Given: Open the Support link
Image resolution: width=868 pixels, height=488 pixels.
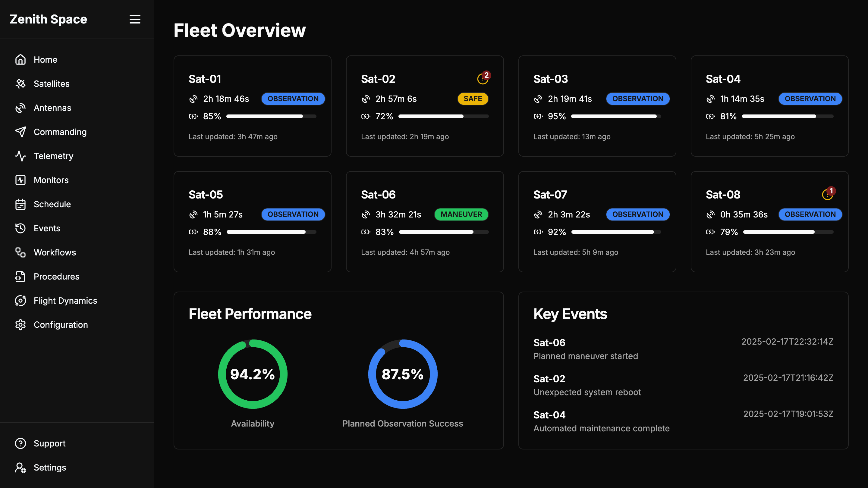Looking at the screenshot, I should (x=49, y=443).
